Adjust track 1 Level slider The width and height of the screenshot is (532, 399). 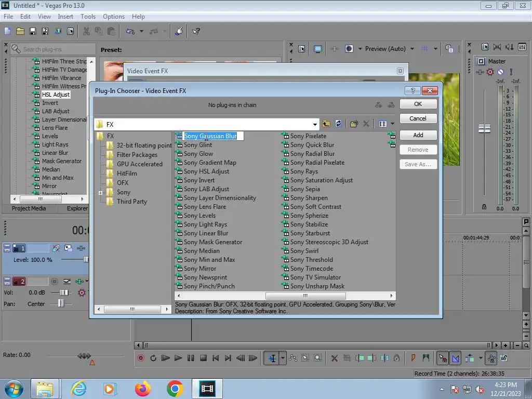(86, 260)
